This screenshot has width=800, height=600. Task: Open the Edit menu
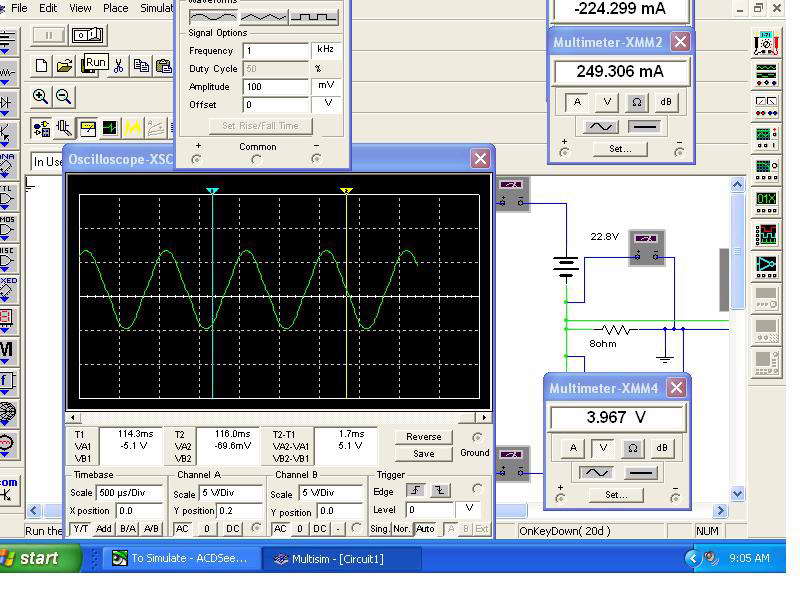click(x=48, y=8)
